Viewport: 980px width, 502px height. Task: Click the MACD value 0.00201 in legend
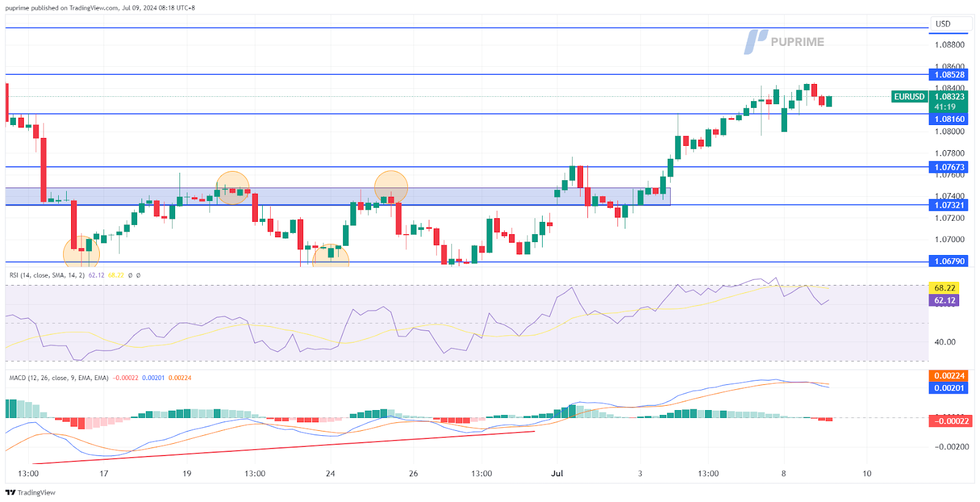(x=153, y=378)
